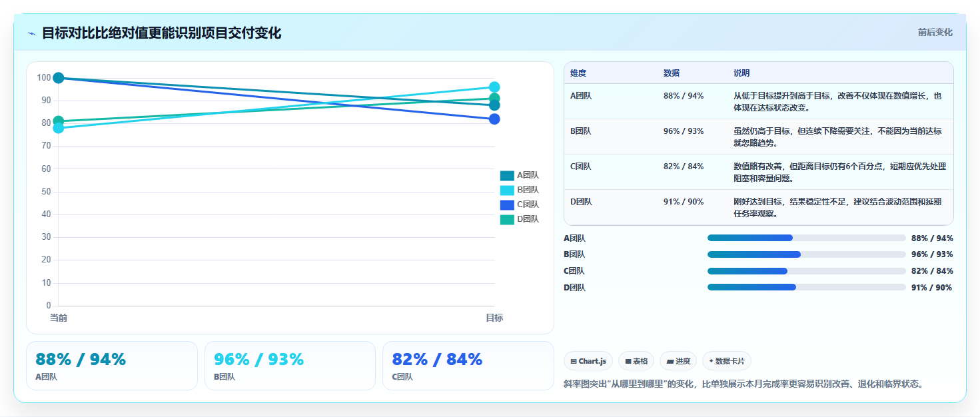Select the 数据卡片 chip
This screenshot has width=980, height=417.
[727, 361]
